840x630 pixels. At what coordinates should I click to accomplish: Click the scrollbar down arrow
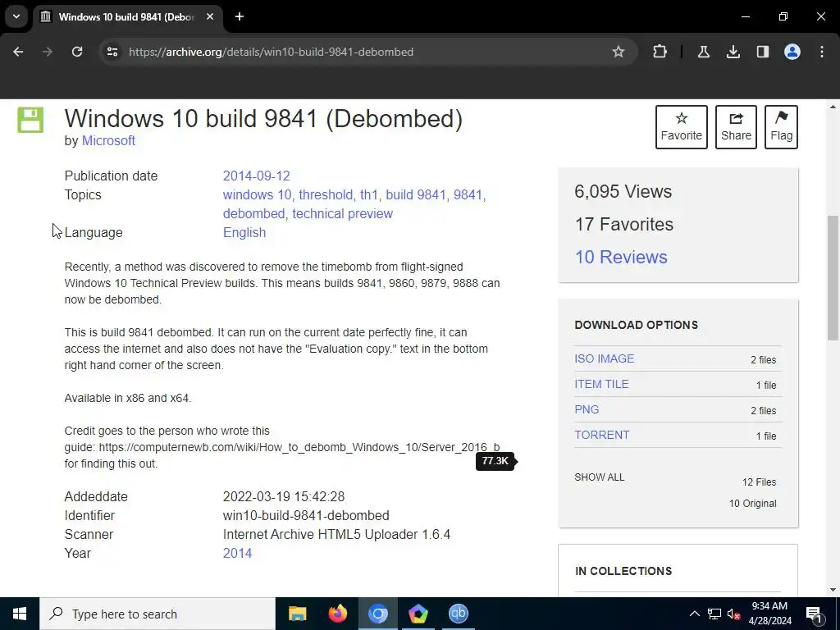coord(833,590)
